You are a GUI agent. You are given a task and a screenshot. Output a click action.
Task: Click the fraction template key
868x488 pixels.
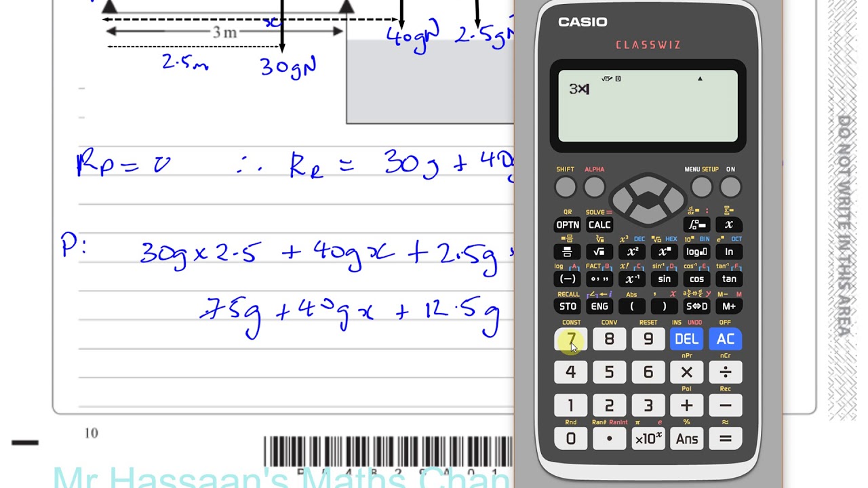pyautogui.click(x=568, y=251)
